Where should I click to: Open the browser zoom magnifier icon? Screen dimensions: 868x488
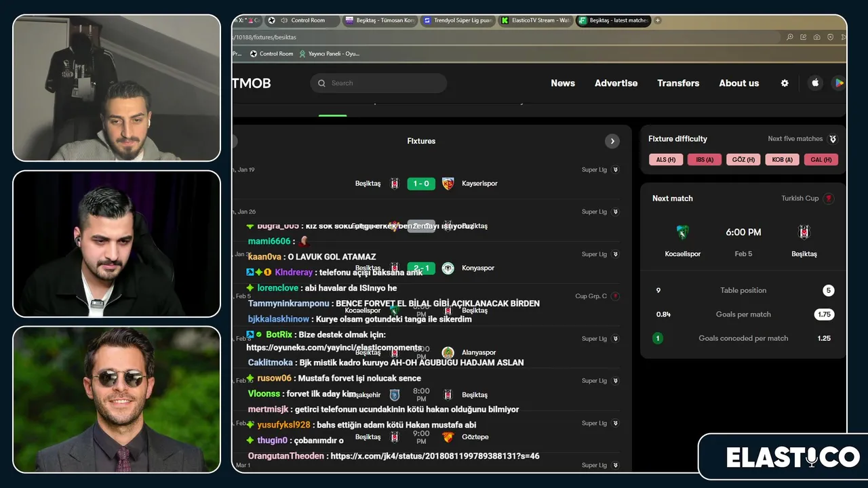pos(790,37)
